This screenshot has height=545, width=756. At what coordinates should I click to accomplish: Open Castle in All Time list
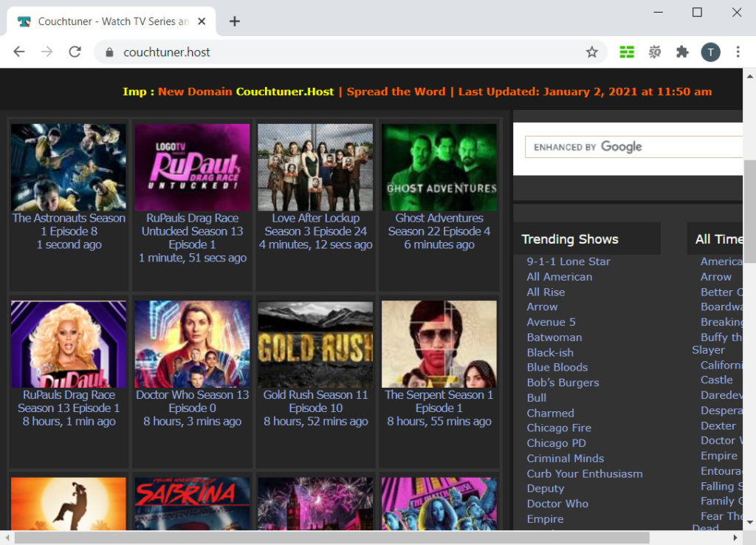[x=716, y=380]
